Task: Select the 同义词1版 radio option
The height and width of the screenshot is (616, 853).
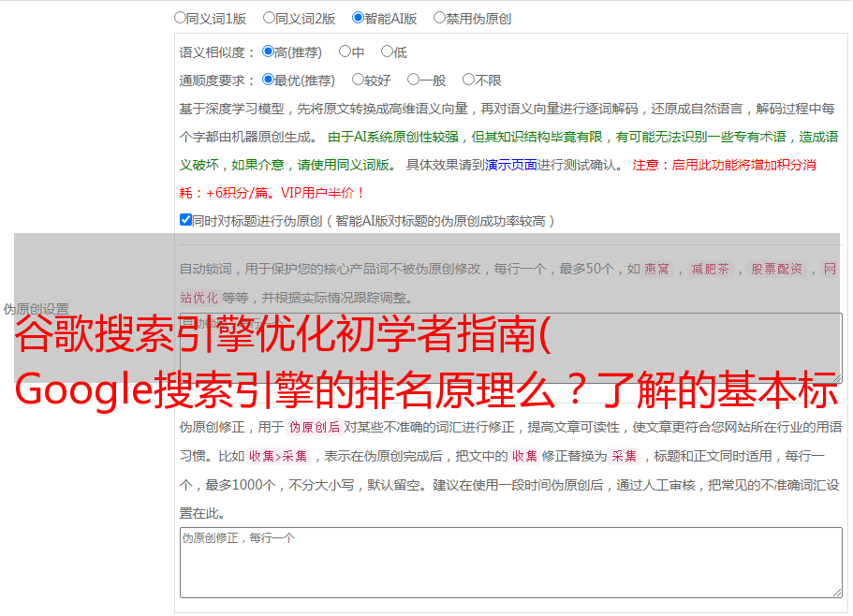Action: click(x=180, y=18)
